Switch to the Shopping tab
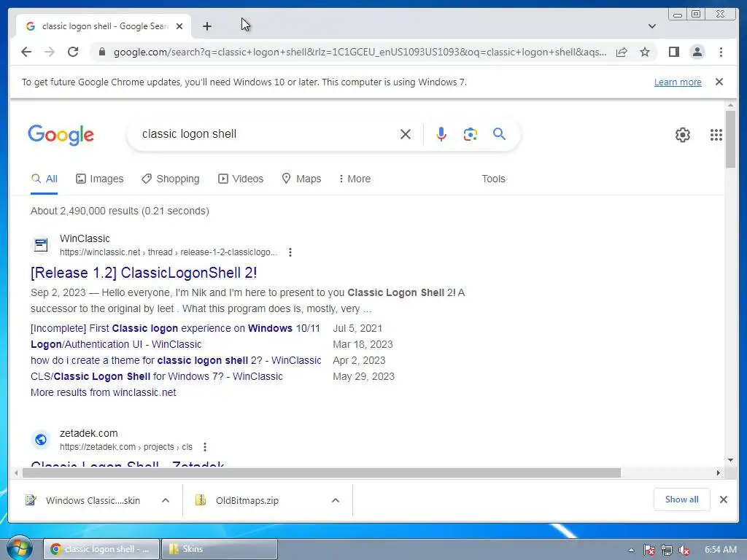 171,179
